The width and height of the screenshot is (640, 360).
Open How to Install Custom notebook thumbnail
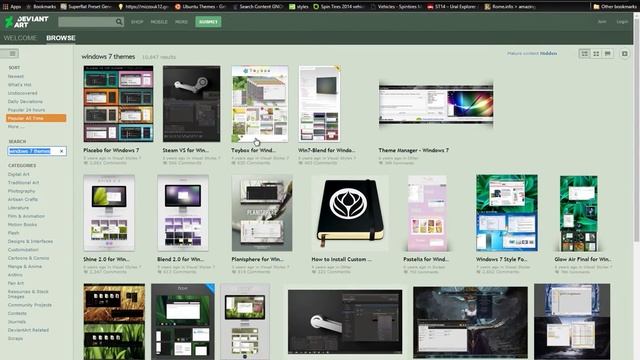point(350,213)
